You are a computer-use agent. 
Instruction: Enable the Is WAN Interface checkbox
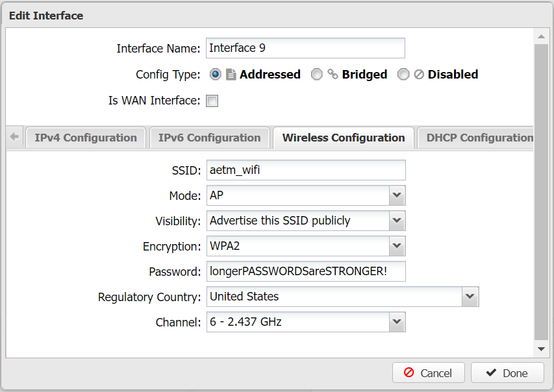tap(212, 101)
